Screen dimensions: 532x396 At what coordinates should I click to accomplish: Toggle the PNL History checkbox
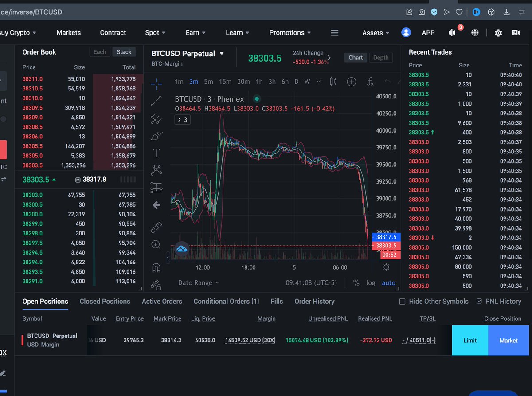point(479,301)
